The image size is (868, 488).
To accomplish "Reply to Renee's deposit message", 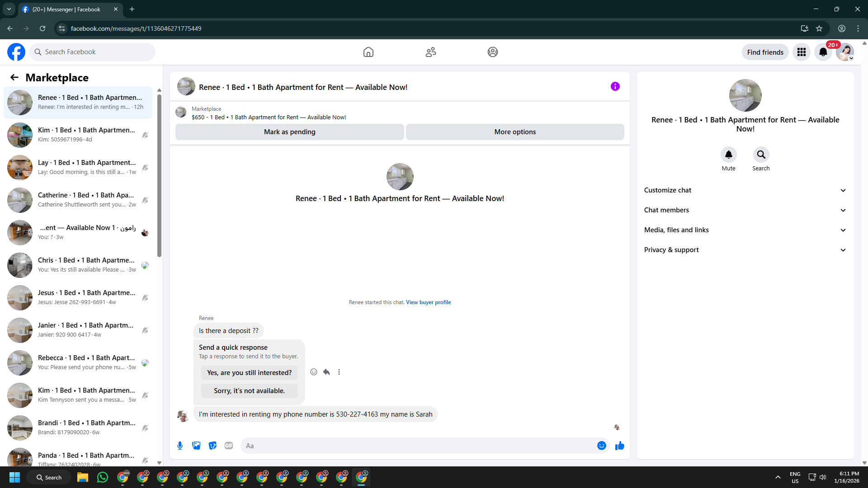I will 326,372.
